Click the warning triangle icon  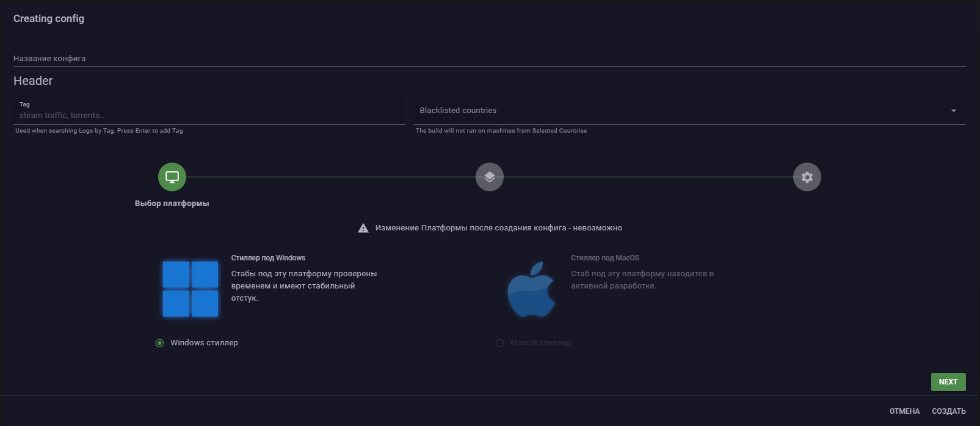coord(363,228)
